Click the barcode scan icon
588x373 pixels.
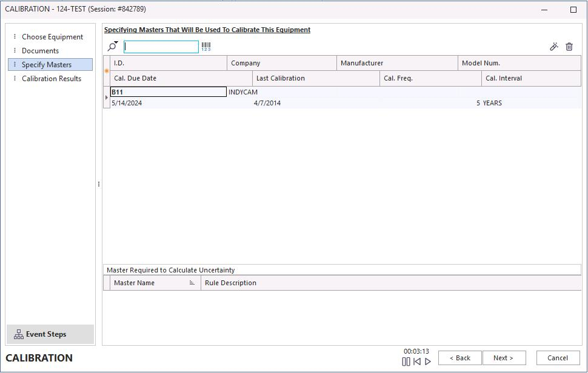point(206,47)
